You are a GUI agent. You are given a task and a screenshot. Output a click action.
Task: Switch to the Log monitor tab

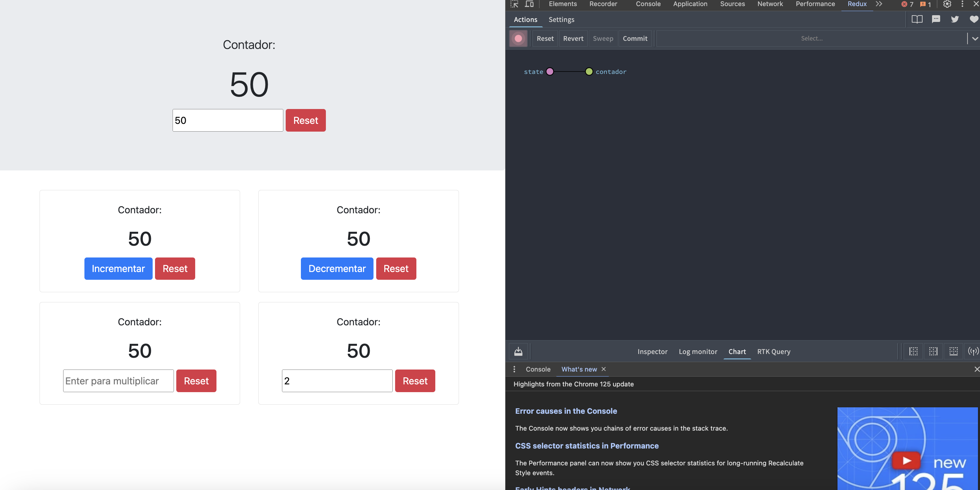tap(698, 352)
